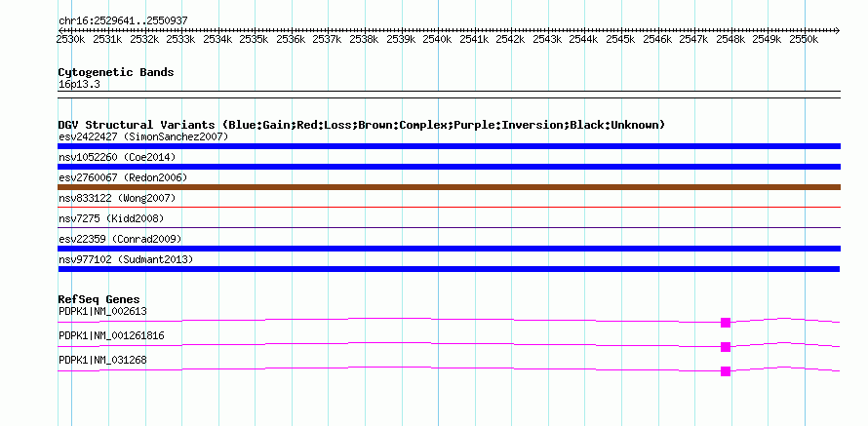This screenshot has height=426, width=868.
Task: Click the Cytogenetic Bands track title
Action: click(116, 72)
